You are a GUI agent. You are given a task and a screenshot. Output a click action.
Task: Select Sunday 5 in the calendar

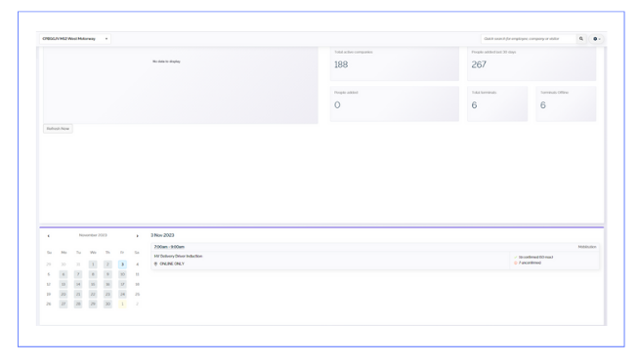(49, 274)
